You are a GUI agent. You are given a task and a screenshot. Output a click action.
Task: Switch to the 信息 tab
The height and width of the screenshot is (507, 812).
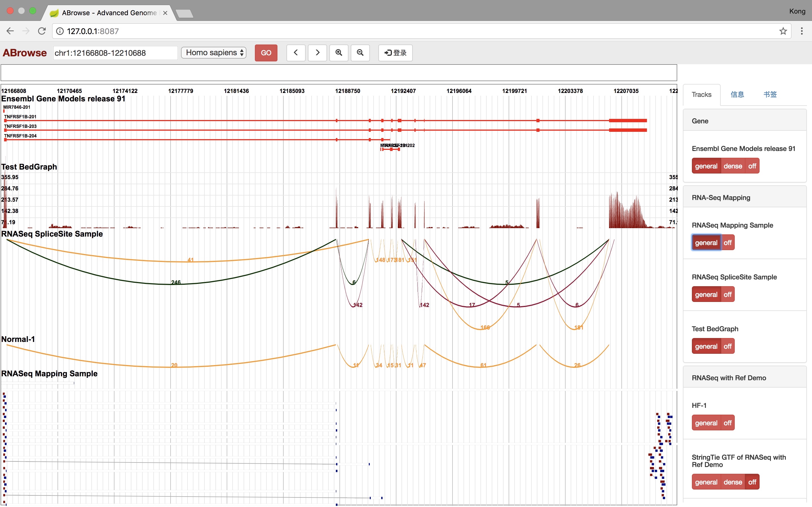pyautogui.click(x=737, y=95)
